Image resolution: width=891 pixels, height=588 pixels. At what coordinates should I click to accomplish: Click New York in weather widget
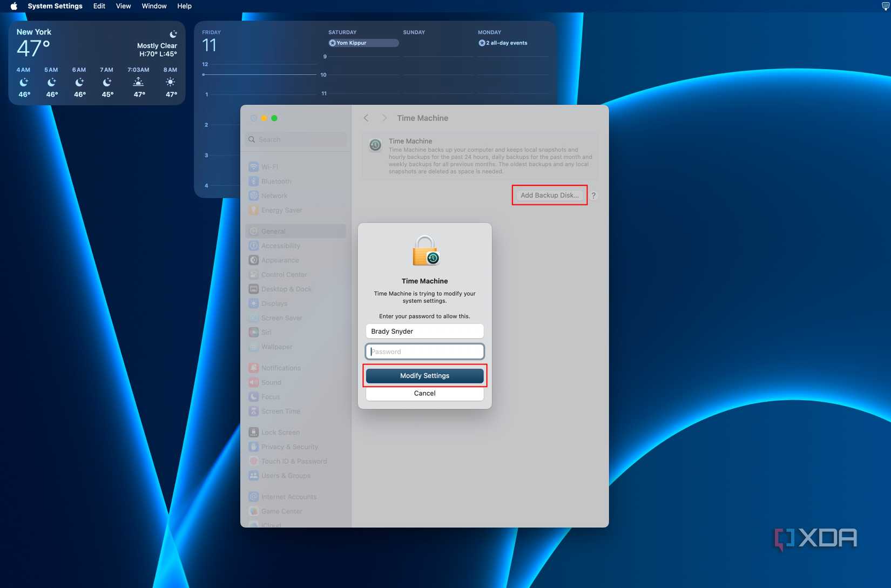click(34, 32)
